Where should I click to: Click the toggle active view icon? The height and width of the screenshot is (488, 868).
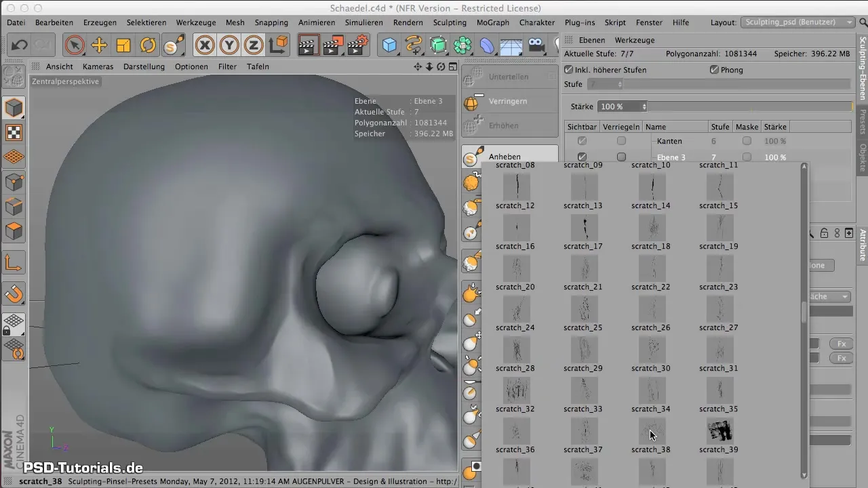[452, 66]
